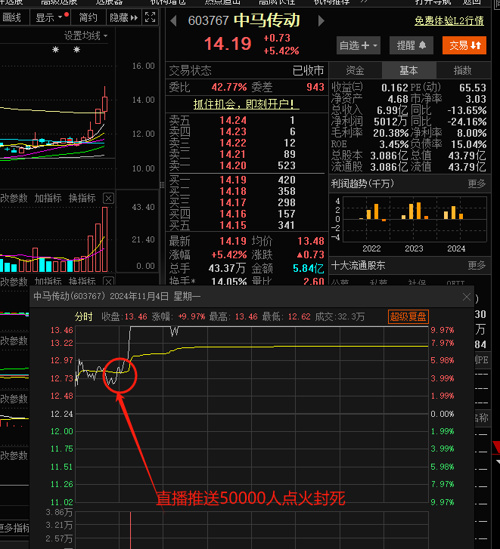
Task: Open the 免费体验L2行情 link
Action: (x=449, y=21)
